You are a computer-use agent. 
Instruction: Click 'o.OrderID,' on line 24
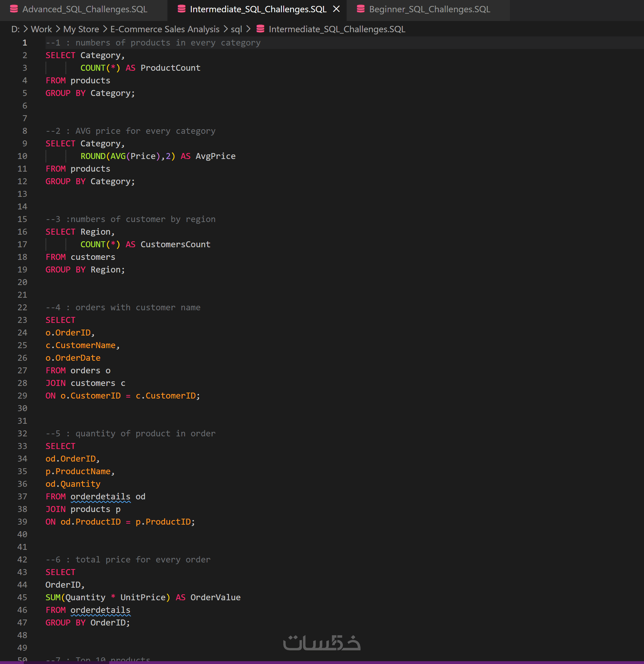(70, 333)
